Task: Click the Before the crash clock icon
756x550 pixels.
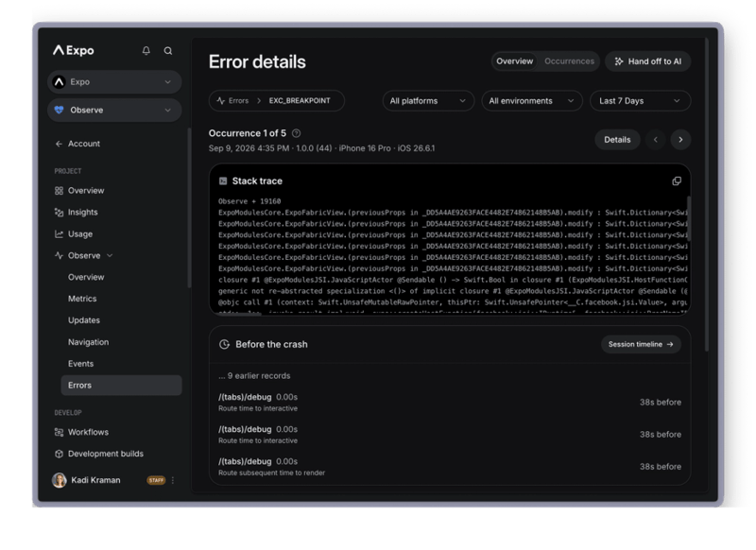Action: (x=224, y=344)
